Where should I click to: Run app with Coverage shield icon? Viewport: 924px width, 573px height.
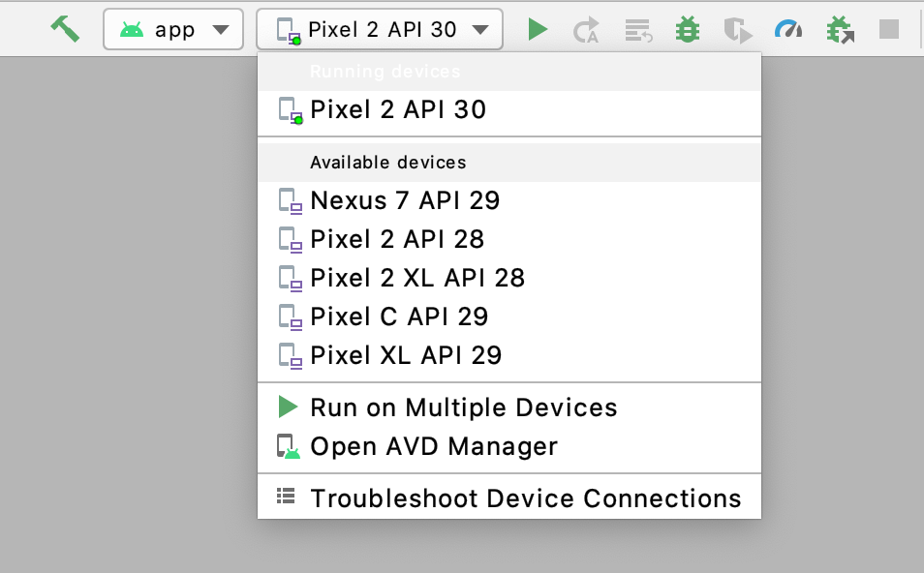pyautogui.click(x=738, y=30)
